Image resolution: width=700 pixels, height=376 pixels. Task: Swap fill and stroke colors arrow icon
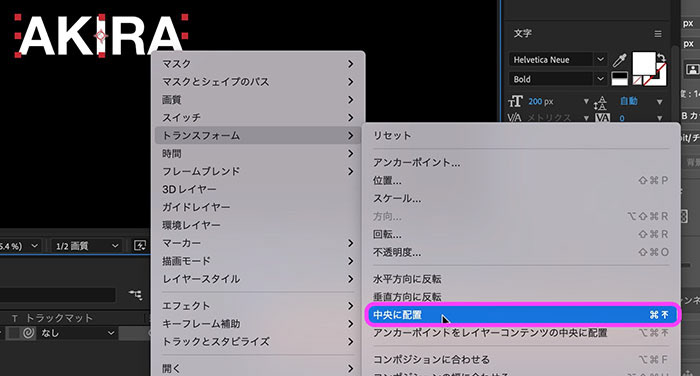tap(661, 57)
